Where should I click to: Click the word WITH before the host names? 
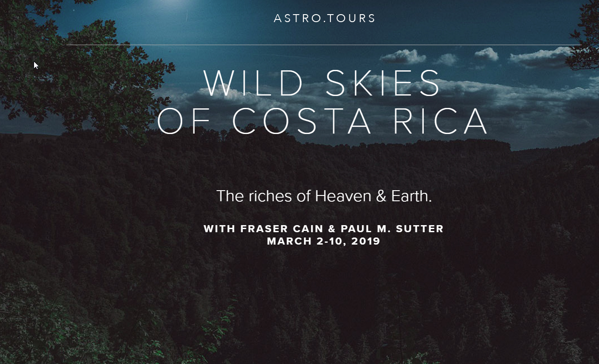tap(219, 229)
